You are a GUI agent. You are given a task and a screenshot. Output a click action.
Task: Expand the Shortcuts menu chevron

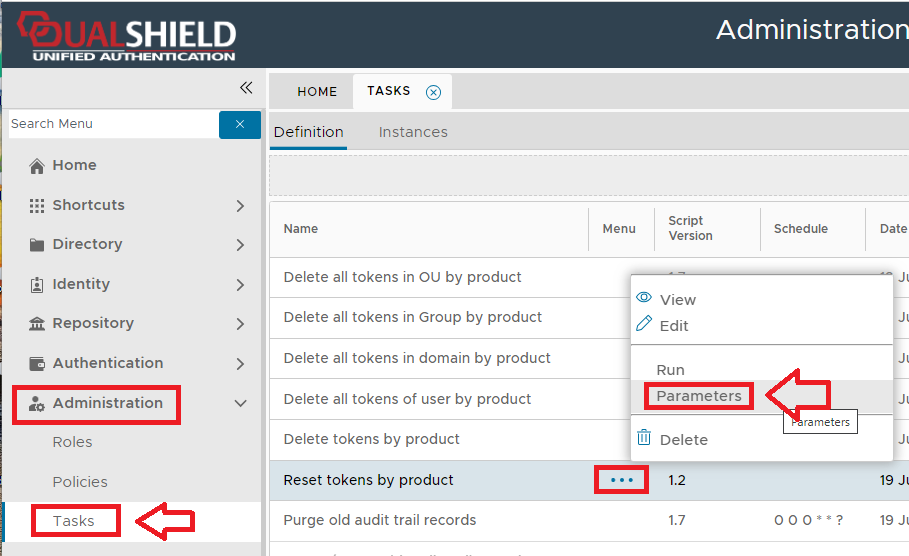pos(240,205)
